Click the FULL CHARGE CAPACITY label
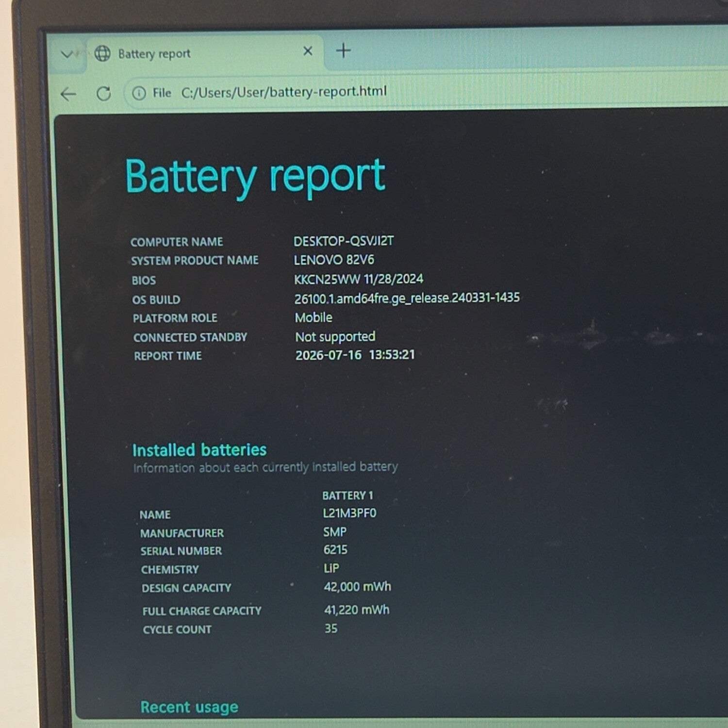The height and width of the screenshot is (728, 728). point(202,611)
